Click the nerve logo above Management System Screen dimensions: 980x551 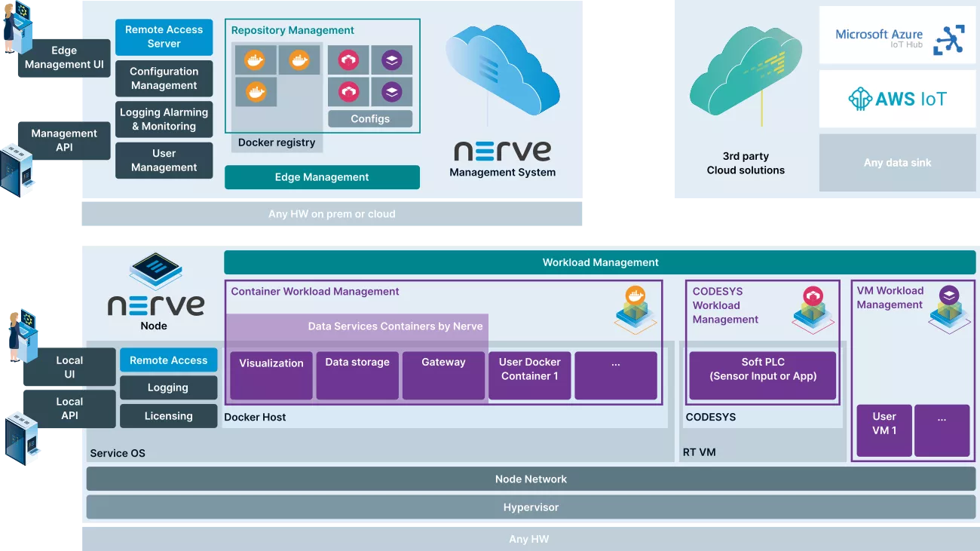coord(502,150)
